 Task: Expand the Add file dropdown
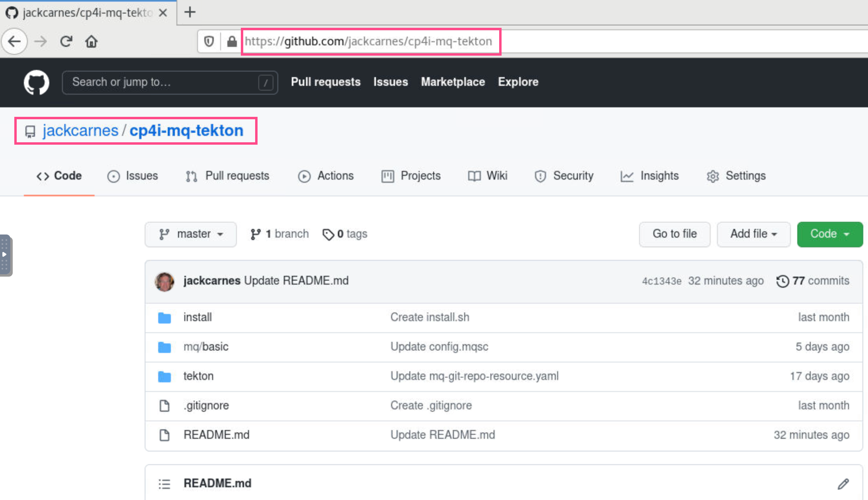point(754,234)
